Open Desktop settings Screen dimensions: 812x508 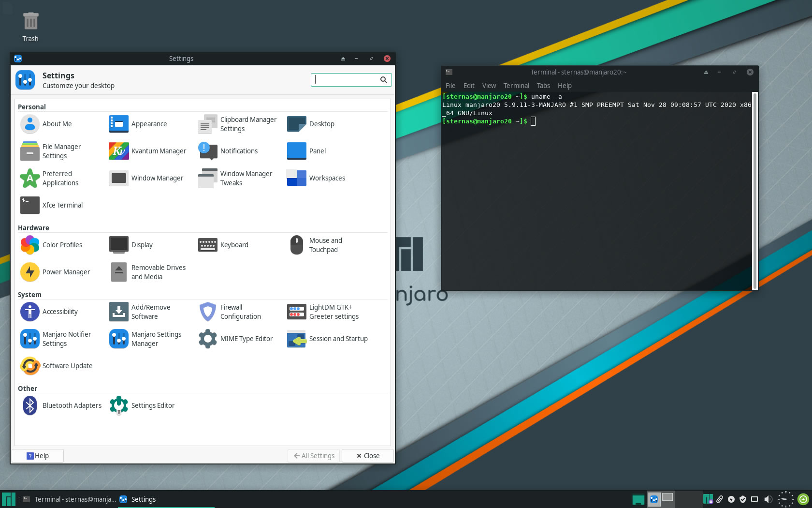click(310, 124)
